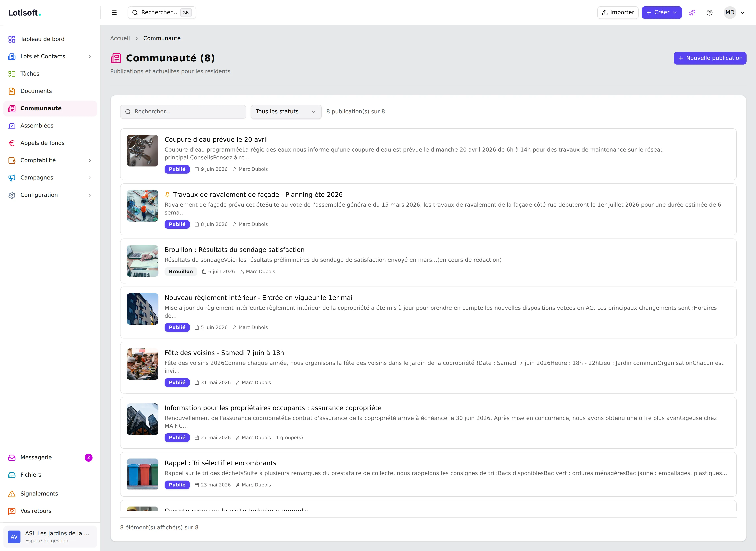
Task: Expand the Configuration submenu chevron
Action: tap(89, 195)
